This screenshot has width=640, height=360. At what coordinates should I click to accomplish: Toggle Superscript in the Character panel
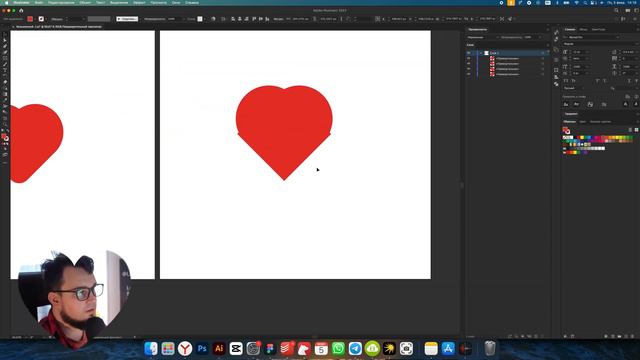pos(598,81)
